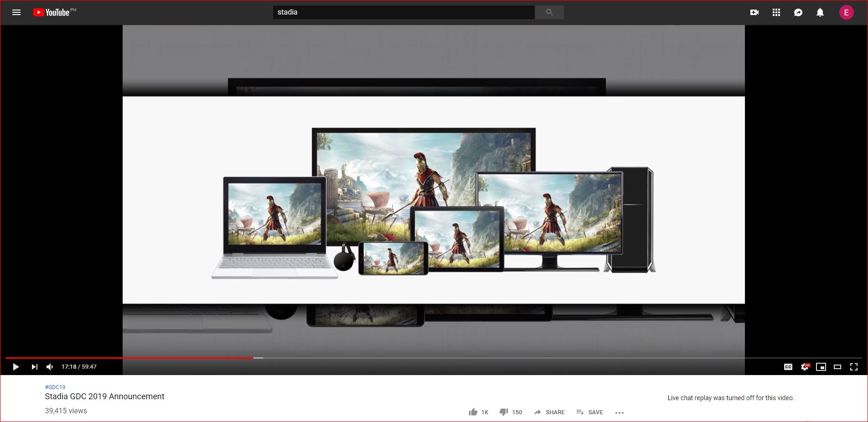Toggle closed captions CC
Screen dimensions: 868x422
coord(788,367)
